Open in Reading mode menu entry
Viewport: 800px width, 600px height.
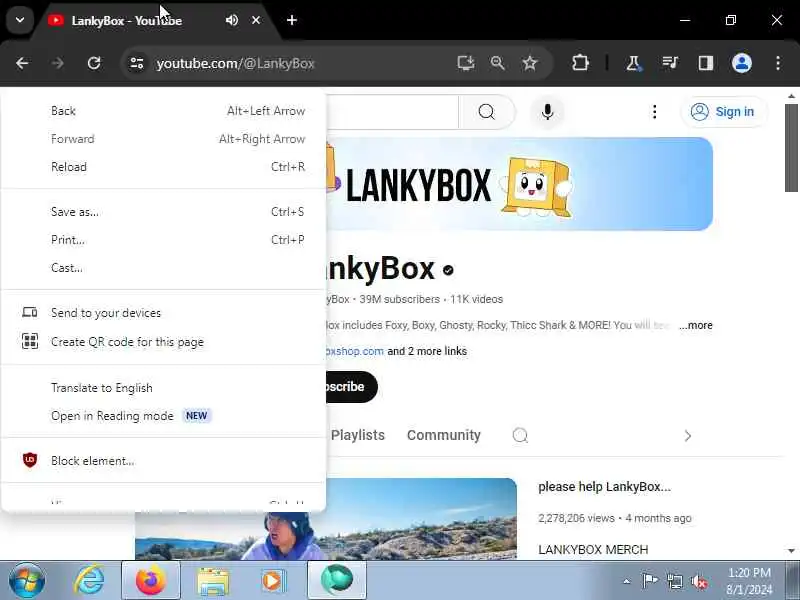coord(163,416)
